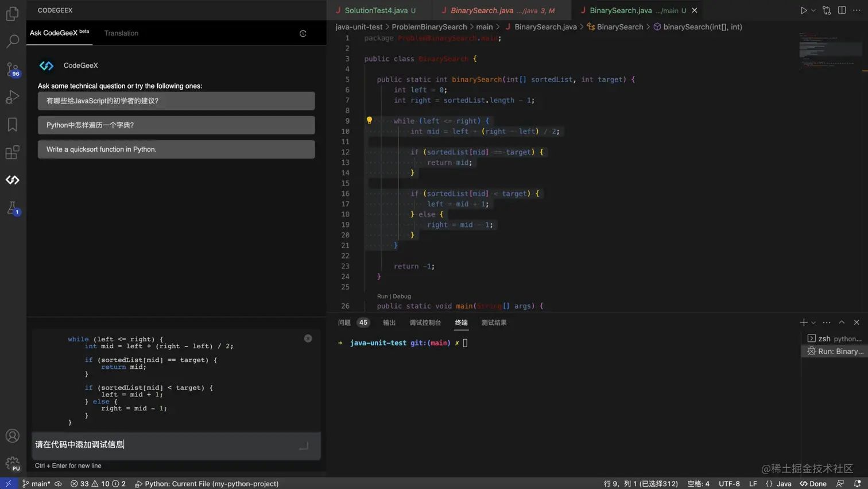Click the feedback icon in status bar
The height and width of the screenshot is (489, 868).
click(840, 484)
